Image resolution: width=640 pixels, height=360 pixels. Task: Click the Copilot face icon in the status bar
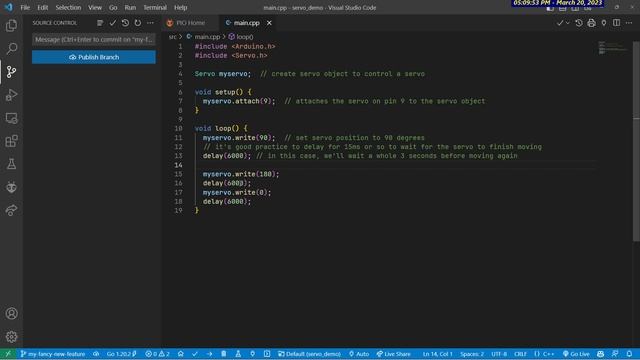pos(600,354)
